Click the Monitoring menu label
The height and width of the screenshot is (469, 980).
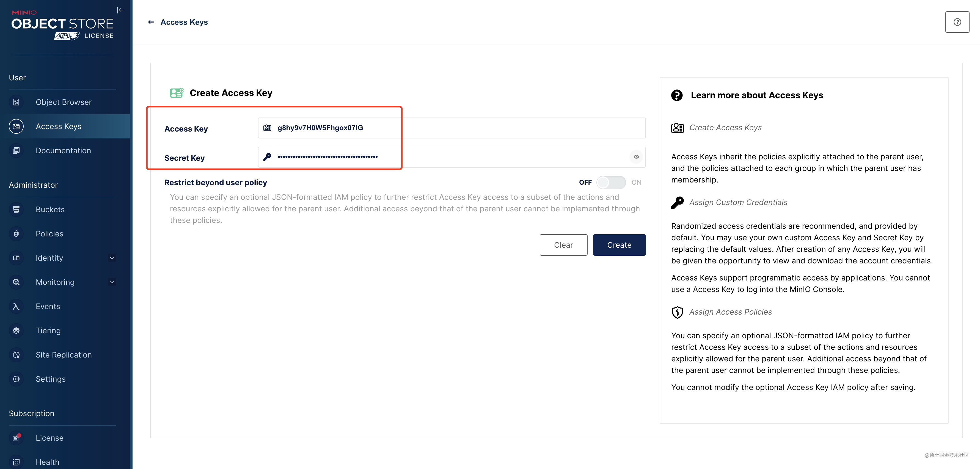tap(55, 282)
